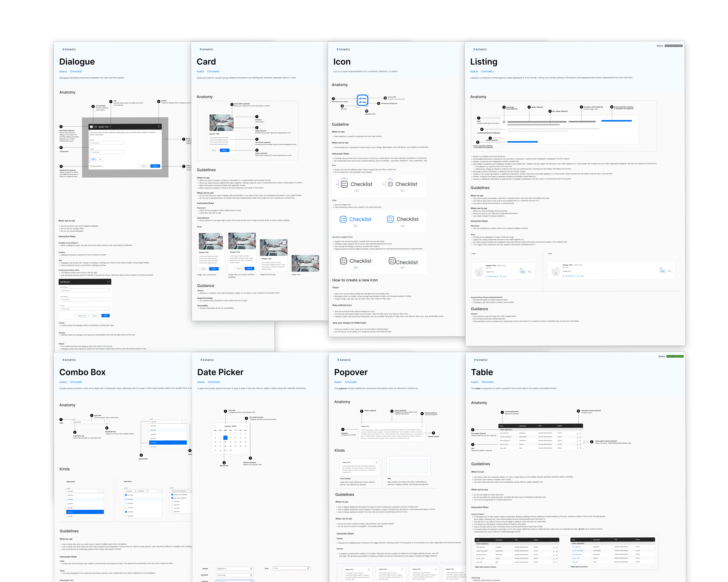The height and width of the screenshot is (582, 728).
Task: Click card anatomy action button icon
Action: pos(232,116)
